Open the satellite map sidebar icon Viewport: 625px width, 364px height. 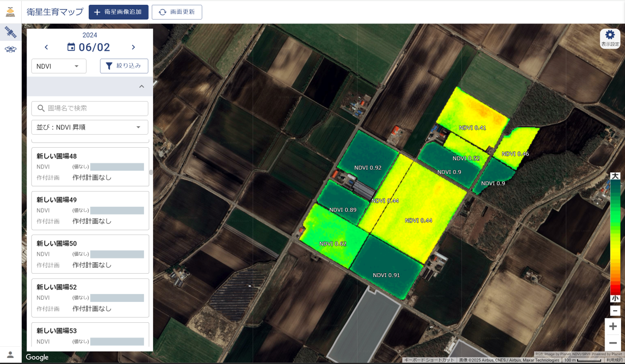pos(11,32)
